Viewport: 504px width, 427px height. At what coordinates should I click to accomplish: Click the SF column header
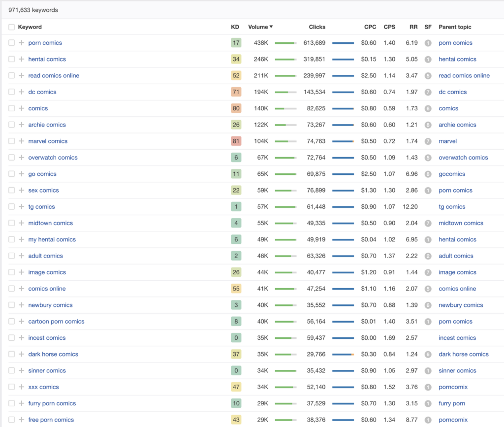click(x=428, y=27)
